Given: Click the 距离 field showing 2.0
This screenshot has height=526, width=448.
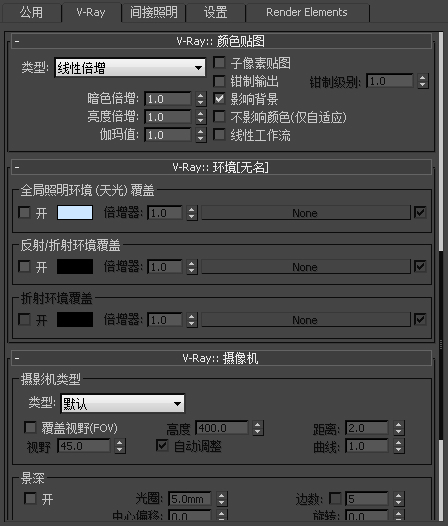Looking at the screenshot, I should point(367,428).
